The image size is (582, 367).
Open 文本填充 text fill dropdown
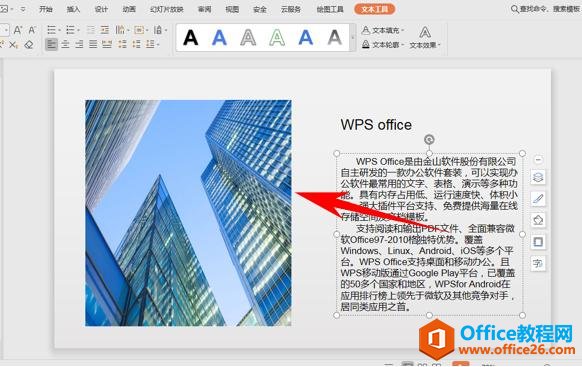(x=383, y=30)
